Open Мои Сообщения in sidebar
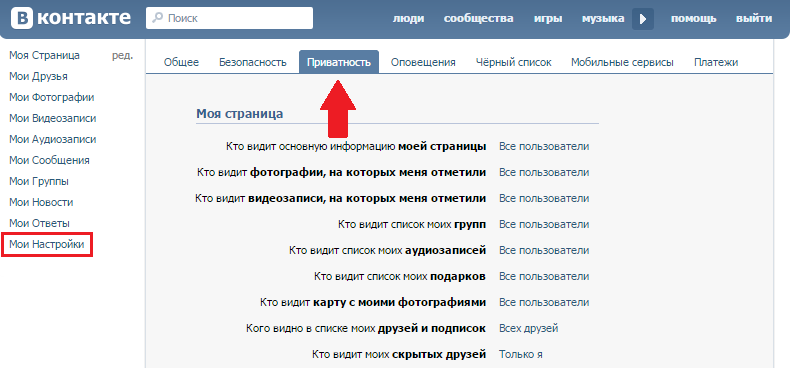791x368 pixels. pos(49,161)
